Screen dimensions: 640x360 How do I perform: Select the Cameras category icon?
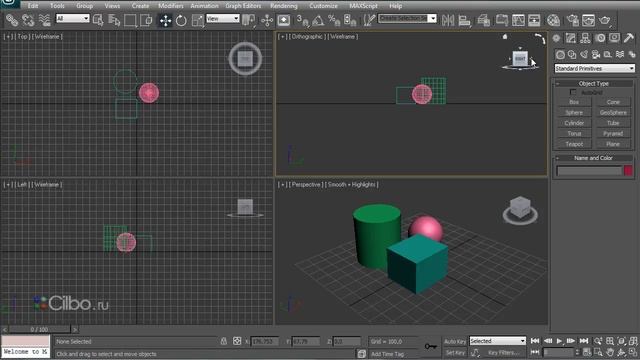(x=596, y=55)
